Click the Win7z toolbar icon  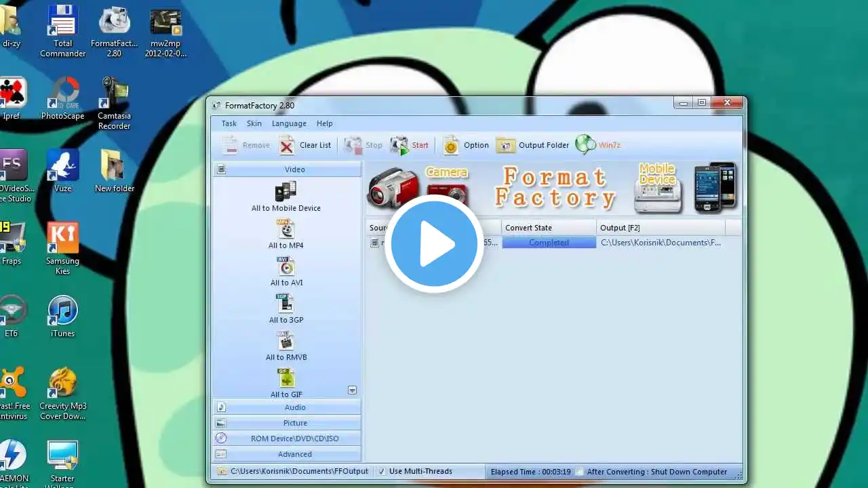pos(585,144)
